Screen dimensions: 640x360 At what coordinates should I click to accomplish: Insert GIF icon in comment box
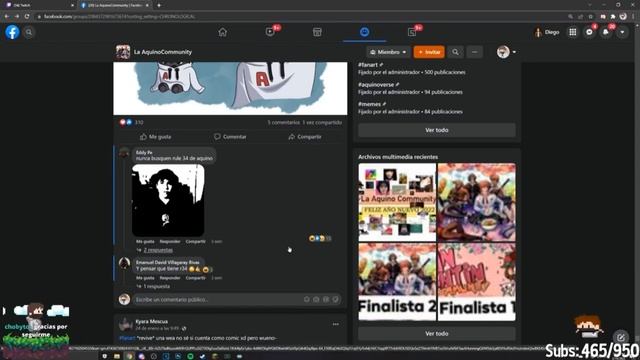tap(326, 300)
